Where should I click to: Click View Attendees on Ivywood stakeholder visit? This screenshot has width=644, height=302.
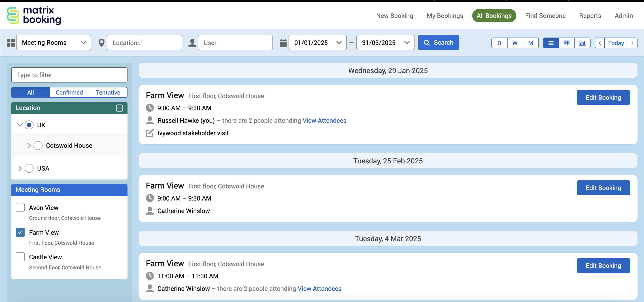coord(324,120)
